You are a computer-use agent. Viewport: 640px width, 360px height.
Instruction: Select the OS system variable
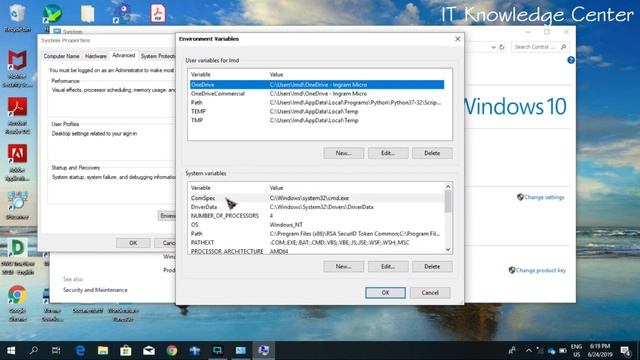point(317,225)
